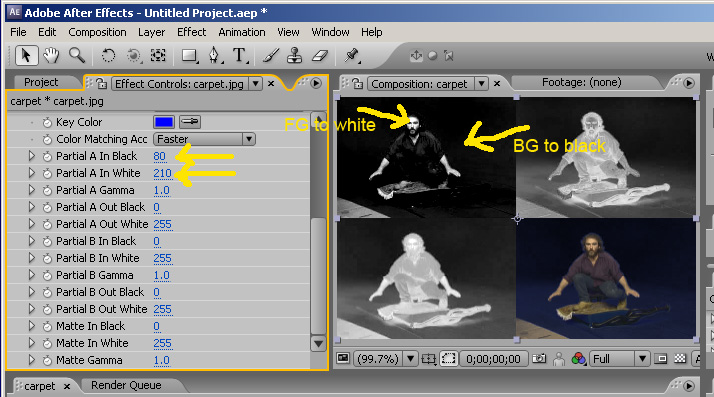
Task: Open Composition panel options menu arrow
Action: (689, 83)
